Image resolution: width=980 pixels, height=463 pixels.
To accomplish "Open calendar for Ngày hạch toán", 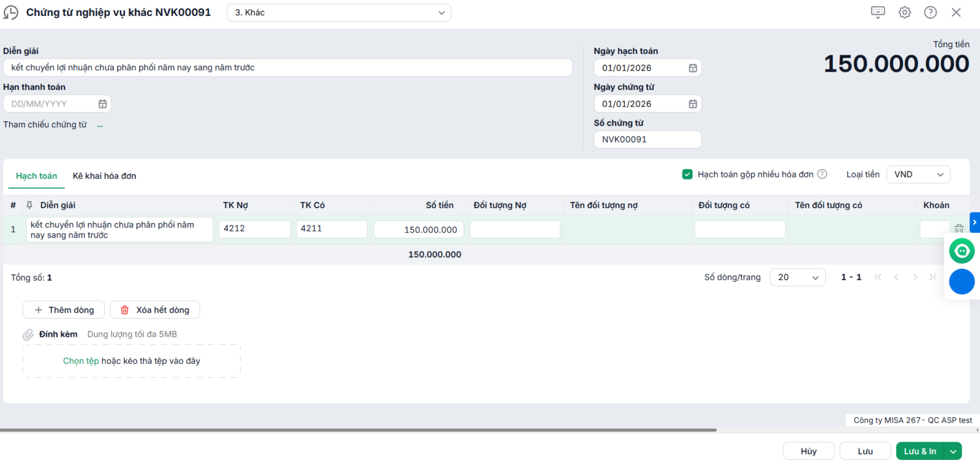I will (x=693, y=68).
